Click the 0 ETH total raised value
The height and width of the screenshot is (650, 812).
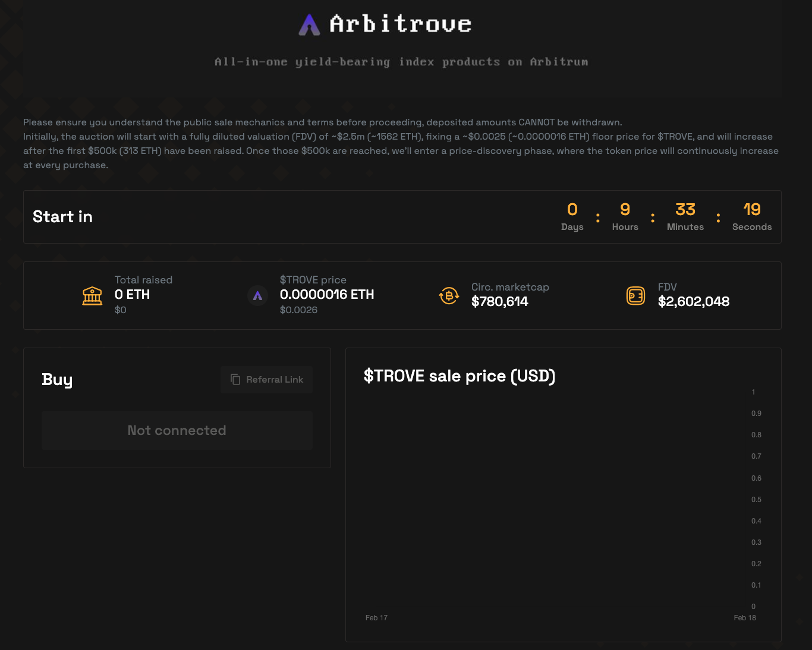[x=132, y=295]
